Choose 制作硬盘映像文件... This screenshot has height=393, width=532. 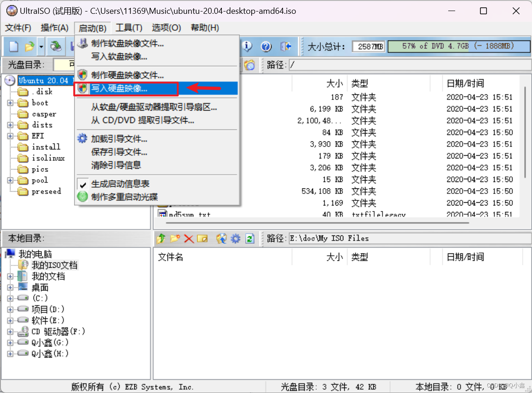coord(157,75)
